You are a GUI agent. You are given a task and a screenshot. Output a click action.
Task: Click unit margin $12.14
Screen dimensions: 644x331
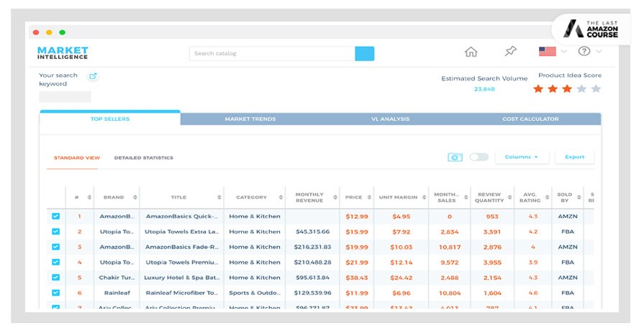click(402, 262)
